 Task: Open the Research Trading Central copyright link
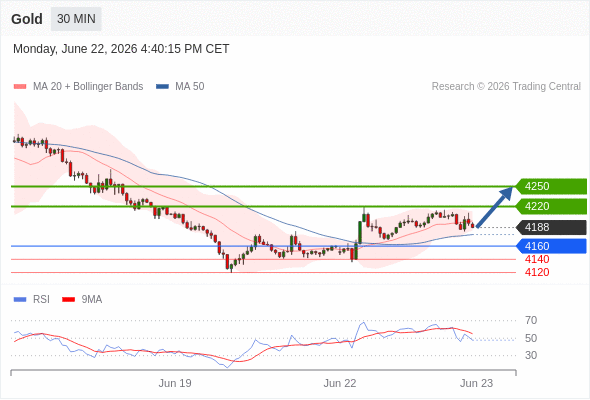point(506,87)
